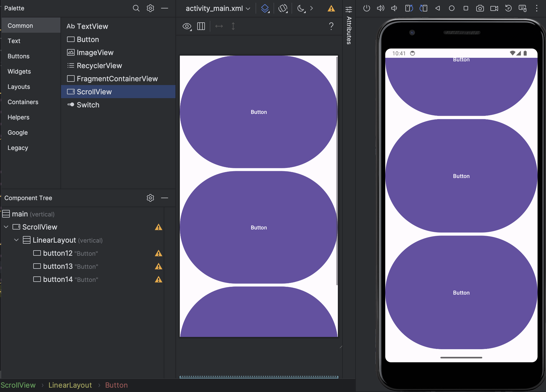Click the Palette search icon

click(x=136, y=8)
